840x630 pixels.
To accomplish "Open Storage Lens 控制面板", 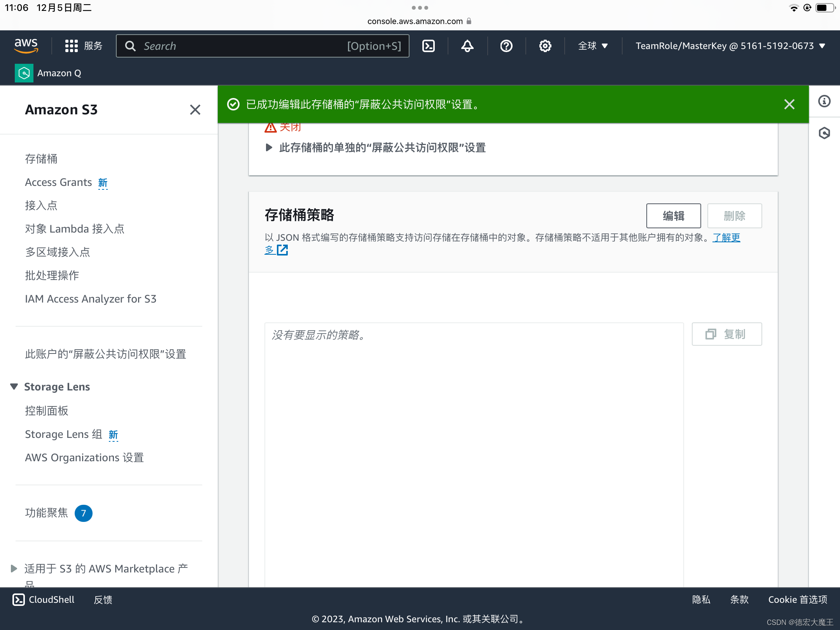I will coord(47,411).
